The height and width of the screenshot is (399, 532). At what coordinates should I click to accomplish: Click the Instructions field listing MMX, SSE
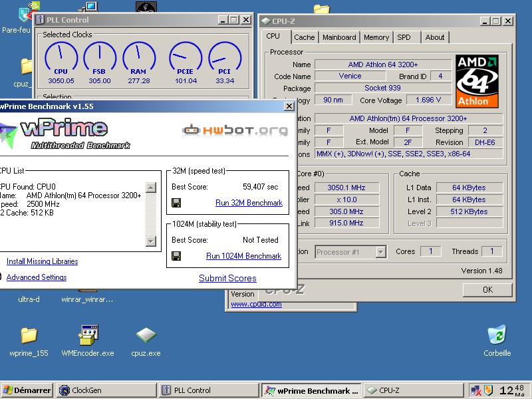pos(408,154)
